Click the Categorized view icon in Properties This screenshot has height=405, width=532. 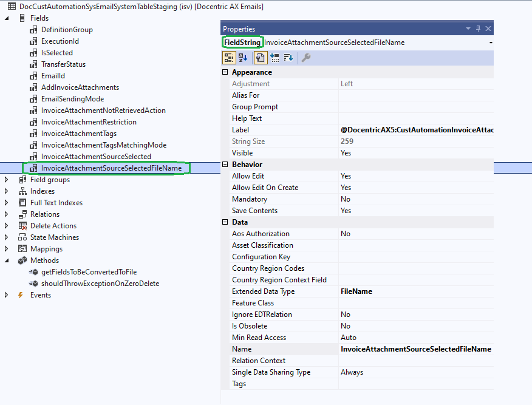click(229, 58)
